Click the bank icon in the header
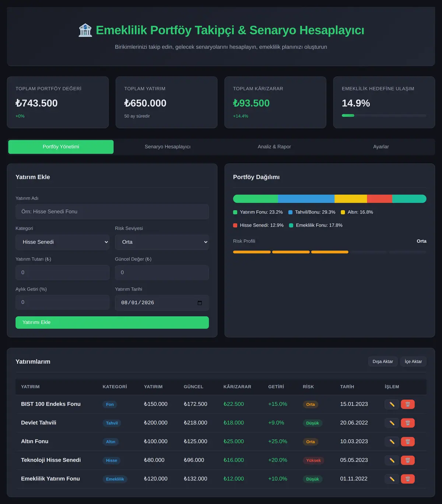This screenshot has height=504, width=442. click(x=85, y=30)
